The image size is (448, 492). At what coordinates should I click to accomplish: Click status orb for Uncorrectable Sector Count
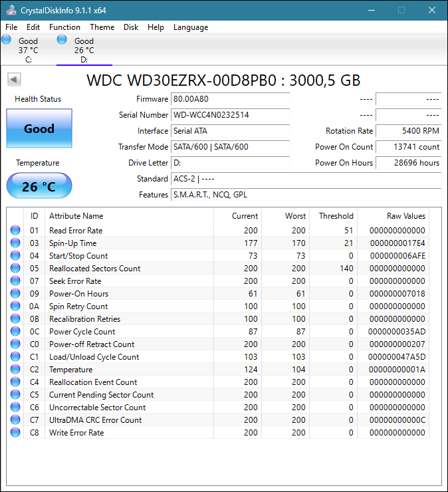click(15, 407)
